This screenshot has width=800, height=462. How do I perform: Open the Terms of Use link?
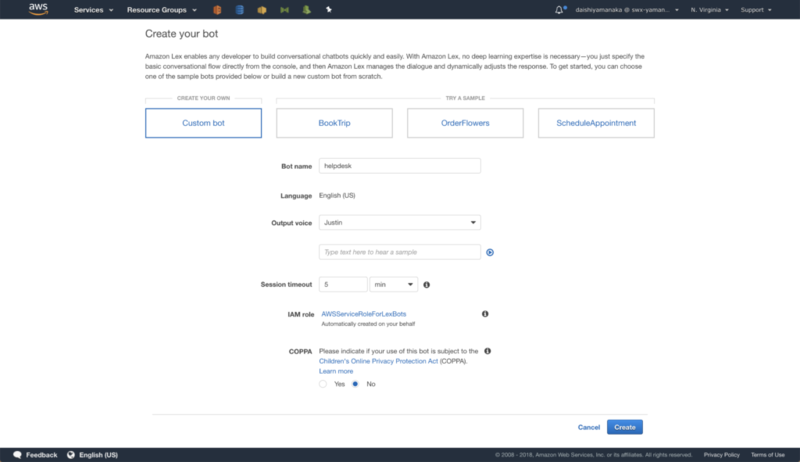[x=767, y=455]
